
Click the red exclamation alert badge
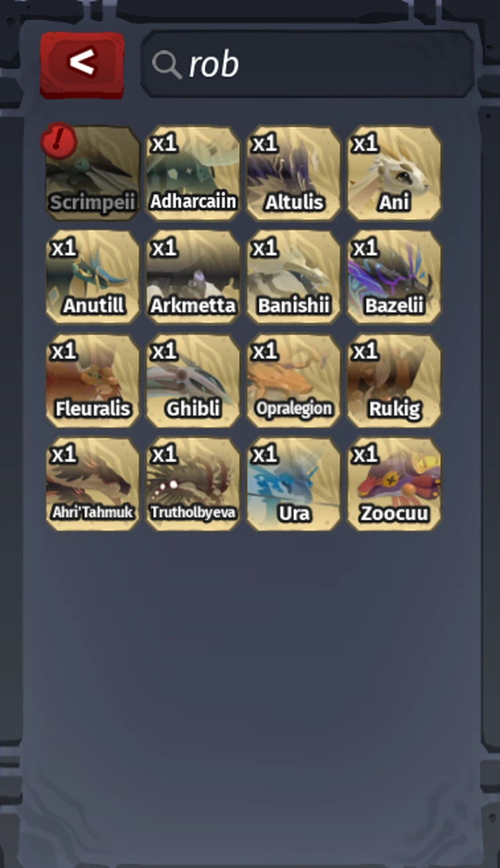click(x=59, y=140)
